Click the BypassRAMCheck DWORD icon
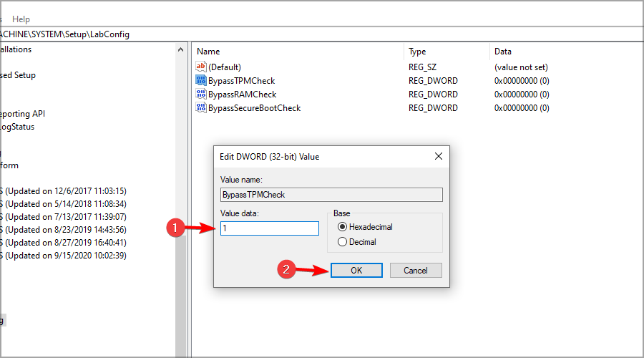The height and width of the screenshot is (358, 644). 200,95
